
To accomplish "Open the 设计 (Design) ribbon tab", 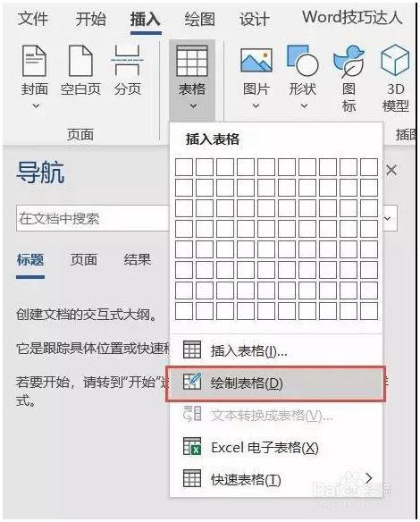I will 255,19.
